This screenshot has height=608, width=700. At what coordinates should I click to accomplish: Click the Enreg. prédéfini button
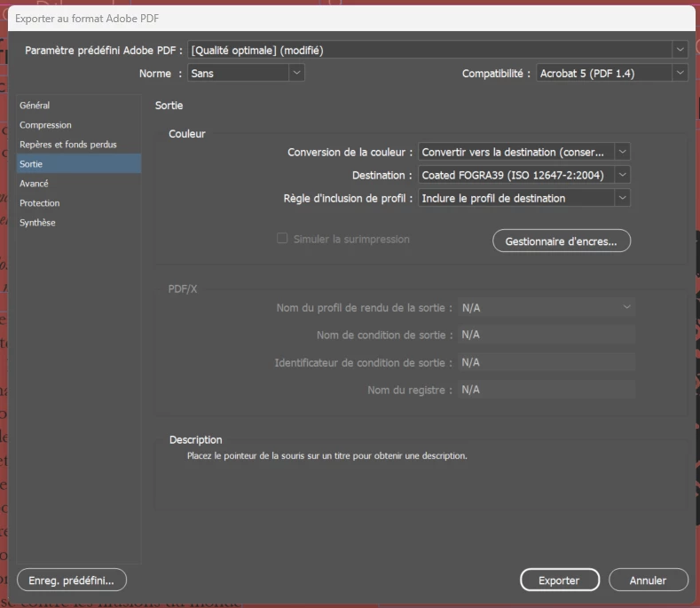(72, 580)
